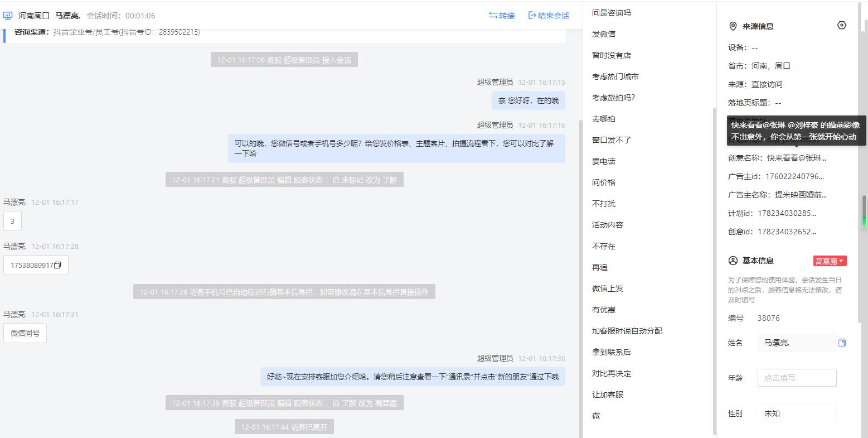Click the person icon beside 基本信息
The height and width of the screenshot is (438, 868).
[x=733, y=261]
